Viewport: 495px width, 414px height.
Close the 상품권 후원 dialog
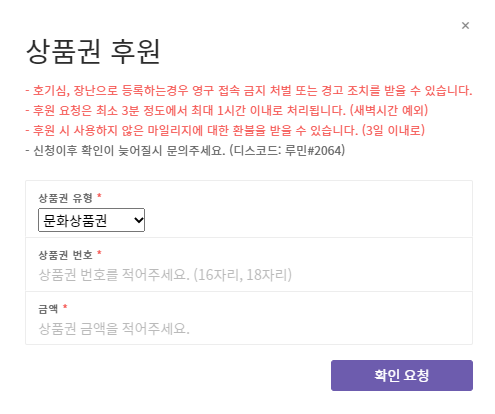465,25
